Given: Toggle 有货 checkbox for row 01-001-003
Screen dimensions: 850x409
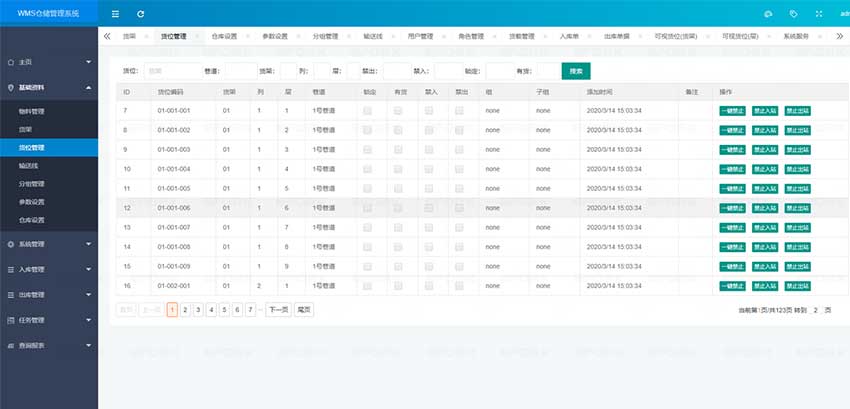Looking at the screenshot, I should tap(398, 149).
